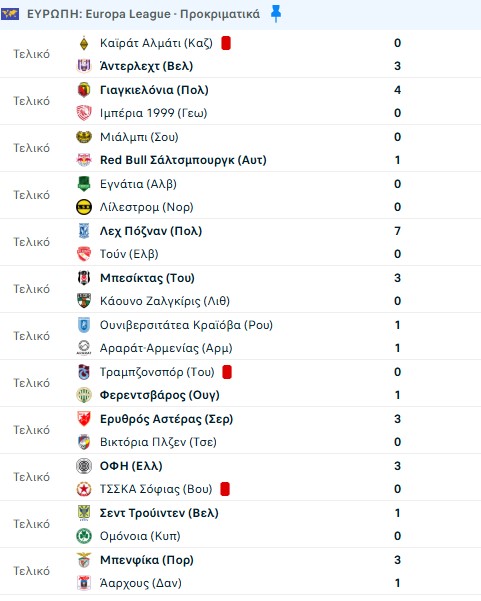Toggle the blue pin icon for Europa League
481x601 pixels.
[276, 15]
